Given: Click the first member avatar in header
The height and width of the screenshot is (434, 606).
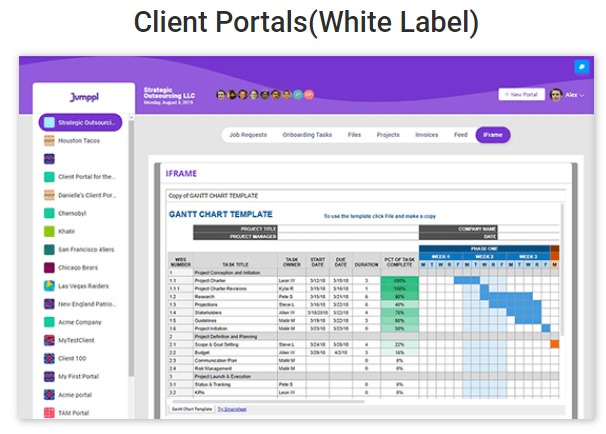Looking at the screenshot, I should coord(221,95).
